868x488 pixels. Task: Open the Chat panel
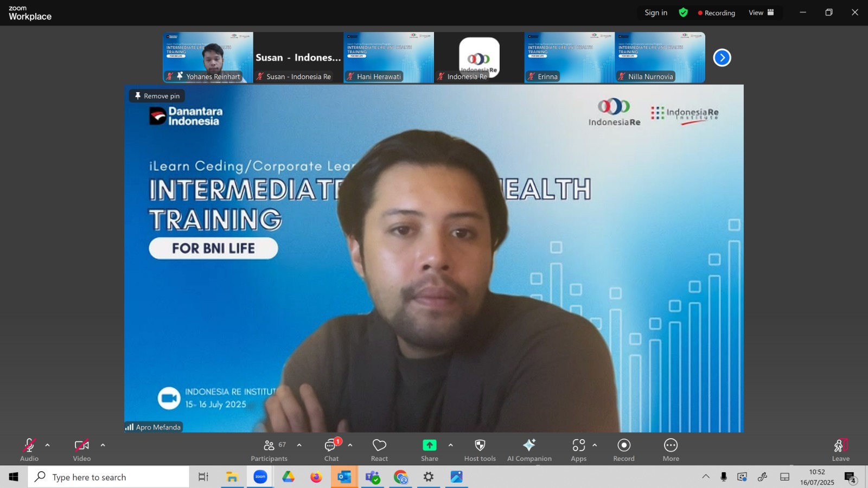(331, 450)
